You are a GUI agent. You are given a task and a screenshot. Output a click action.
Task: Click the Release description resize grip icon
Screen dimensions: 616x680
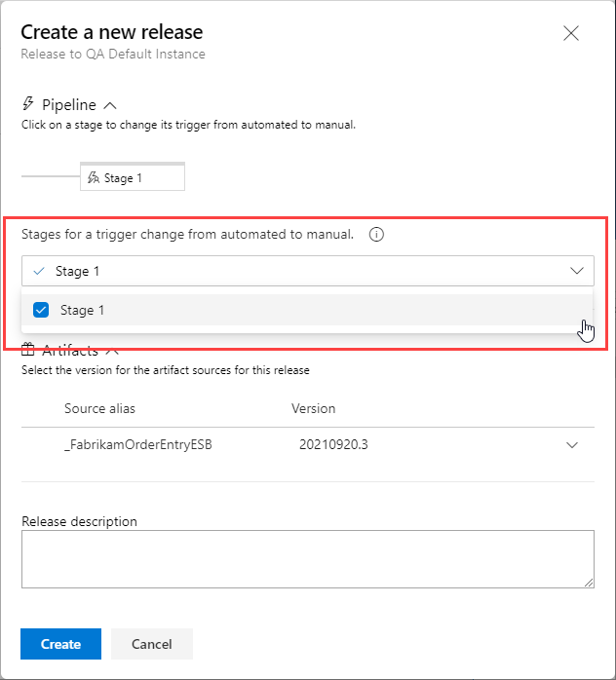click(589, 583)
